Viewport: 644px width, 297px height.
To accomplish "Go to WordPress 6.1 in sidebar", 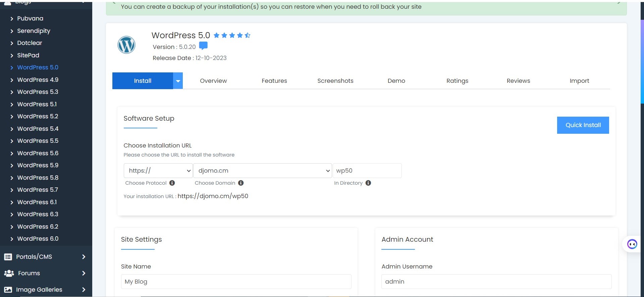I will [37, 202].
